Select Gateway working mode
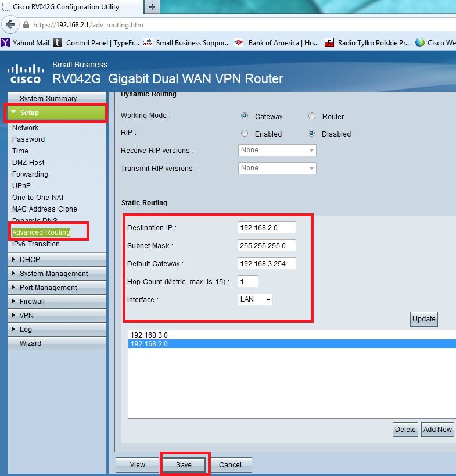Viewport: 456px width, 476px height. (x=245, y=116)
